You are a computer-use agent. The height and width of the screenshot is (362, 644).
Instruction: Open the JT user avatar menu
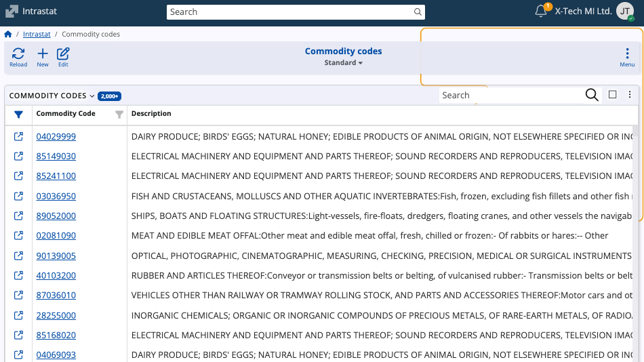coord(625,12)
